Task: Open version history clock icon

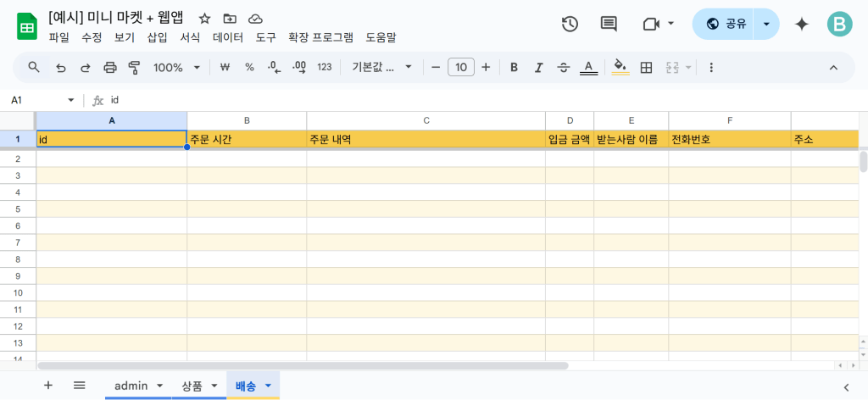Action: tap(570, 24)
